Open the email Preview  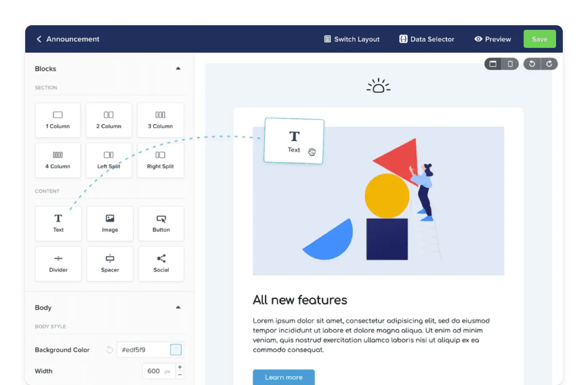coord(493,39)
